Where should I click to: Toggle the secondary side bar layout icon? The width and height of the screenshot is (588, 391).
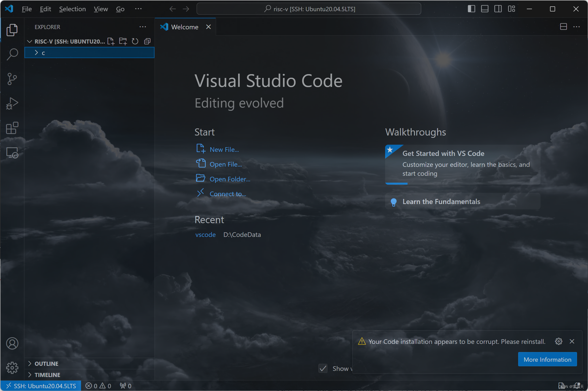click(498, 9)
